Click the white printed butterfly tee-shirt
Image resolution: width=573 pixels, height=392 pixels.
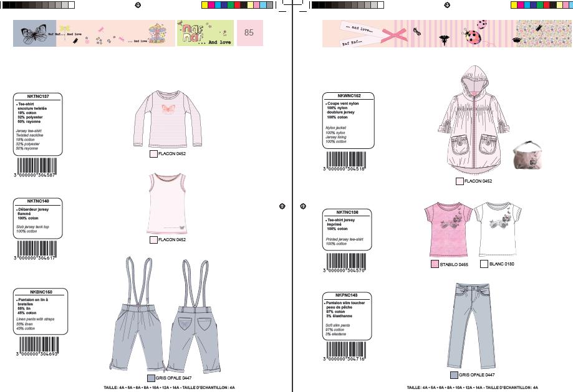pyautogui.click(x=494, y=229)
